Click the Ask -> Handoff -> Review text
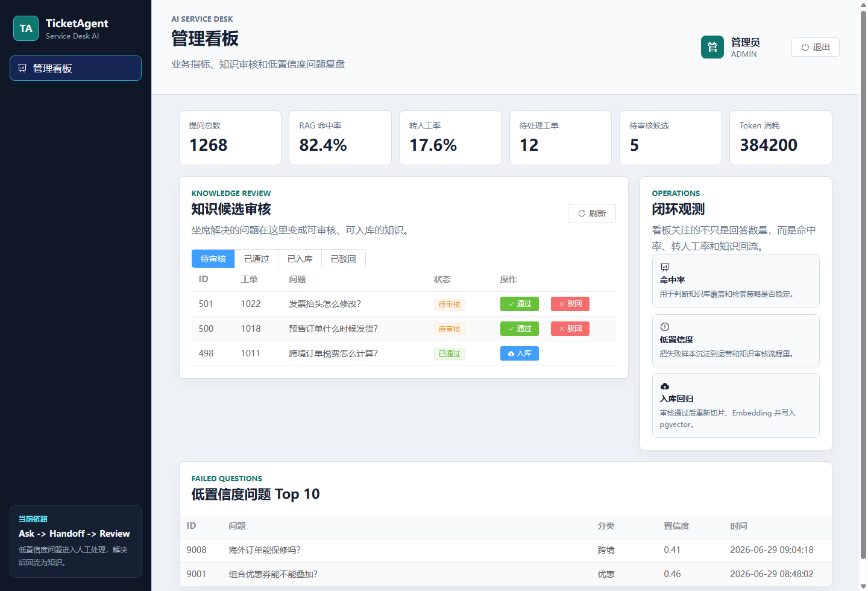The image size is (868, 591). tap(74, 534)
